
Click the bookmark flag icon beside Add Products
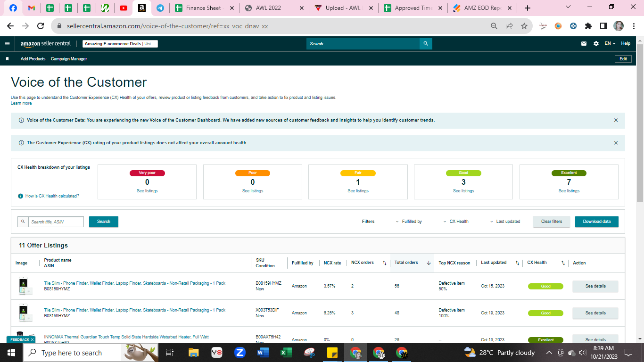7,59
